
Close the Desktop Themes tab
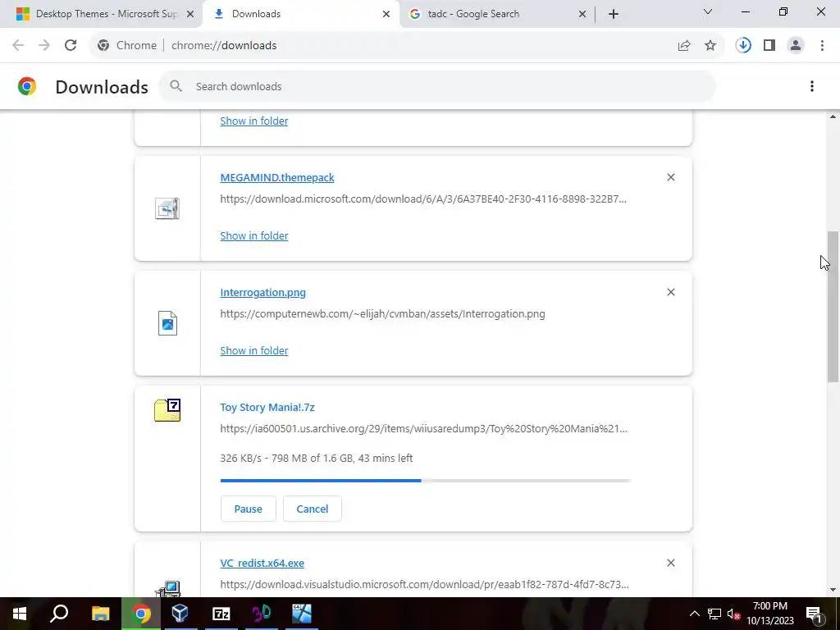190,14
